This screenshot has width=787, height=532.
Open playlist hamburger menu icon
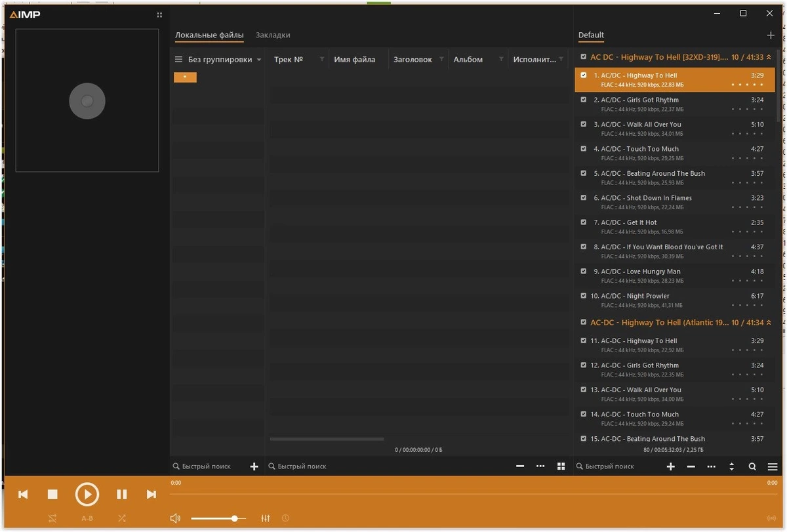[773, 466]
